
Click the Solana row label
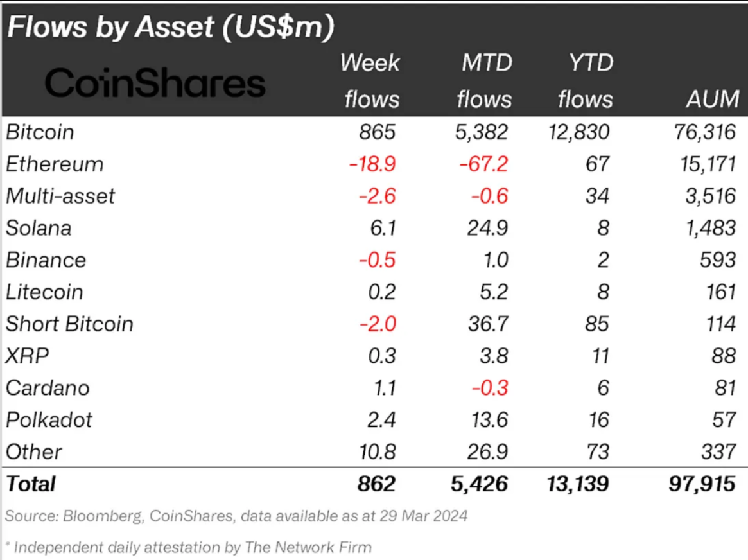[x=39, y=228]
